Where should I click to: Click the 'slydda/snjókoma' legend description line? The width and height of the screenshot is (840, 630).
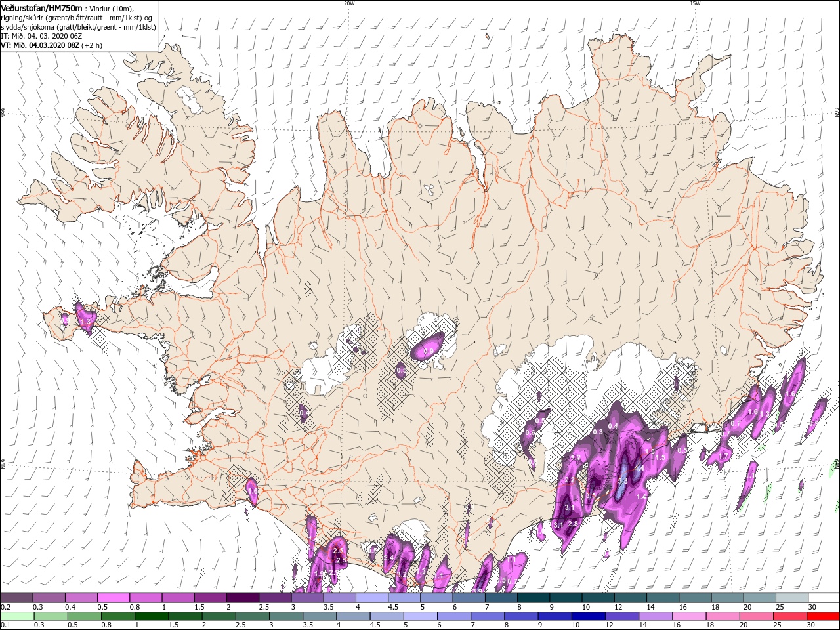point(78,27)
